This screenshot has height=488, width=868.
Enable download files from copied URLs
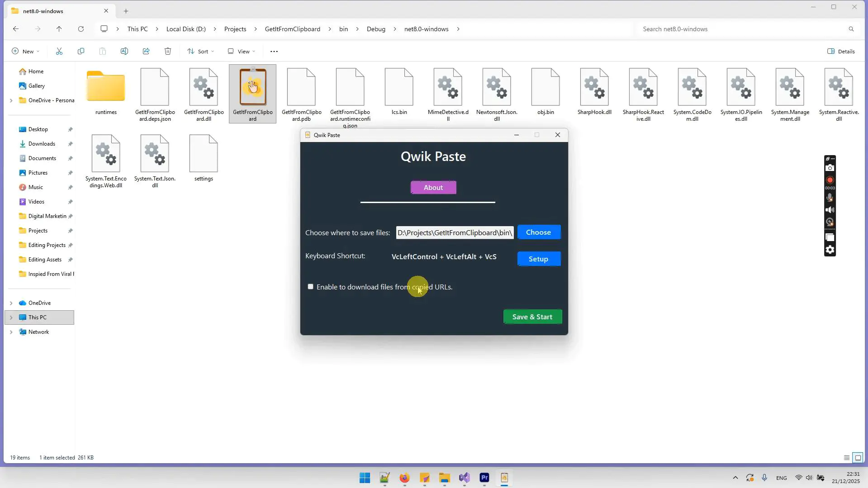pos(310,286)
